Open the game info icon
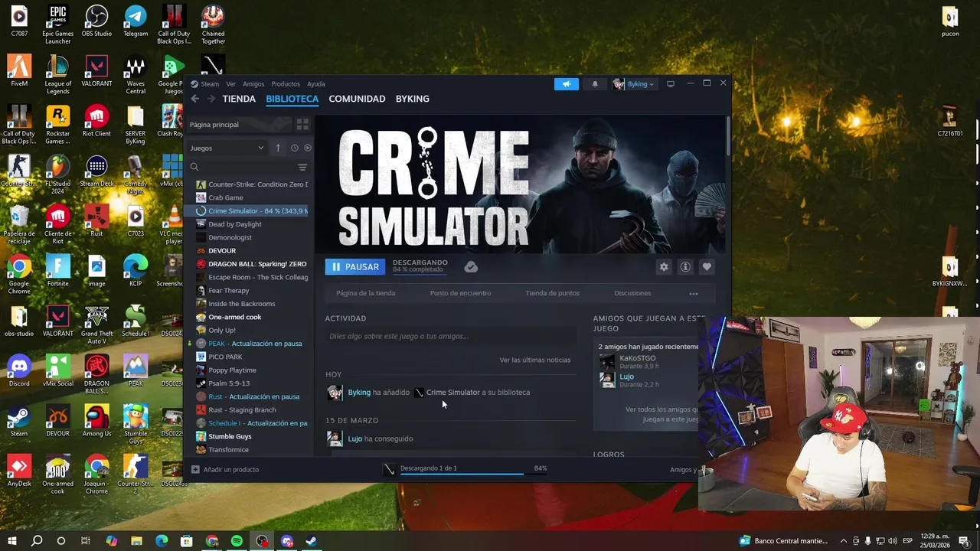 (x=685, y=266)
